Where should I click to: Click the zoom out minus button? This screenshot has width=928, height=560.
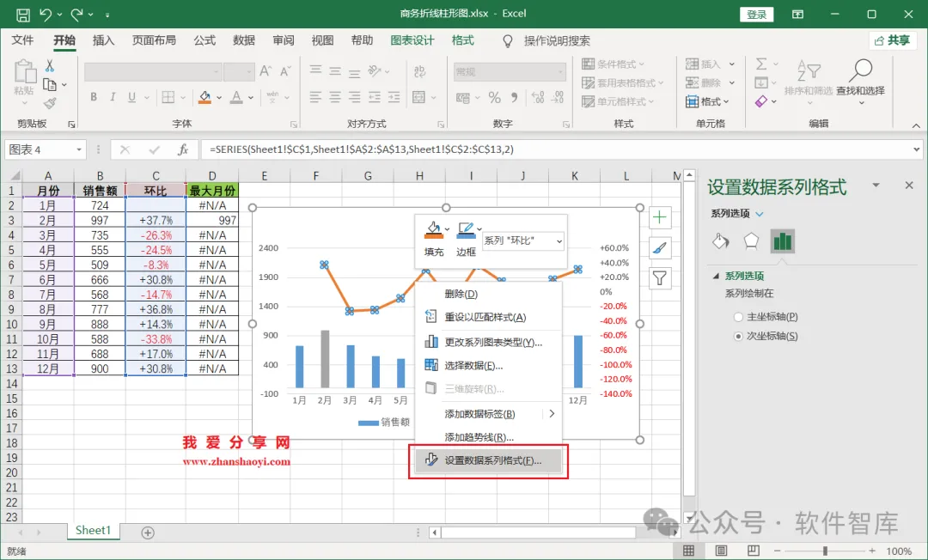click(777, 551)
